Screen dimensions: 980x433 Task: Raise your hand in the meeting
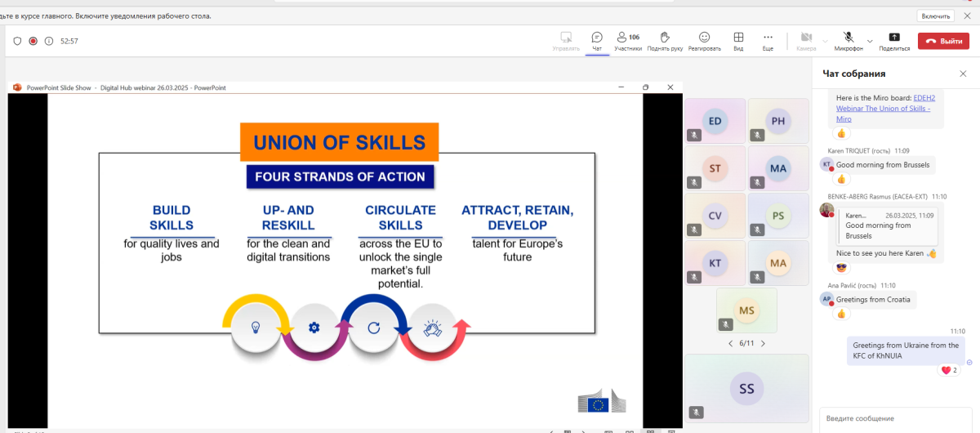click(665, 41)
